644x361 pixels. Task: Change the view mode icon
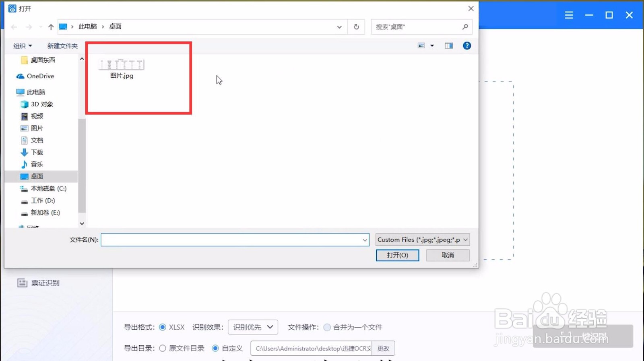pyautogui.click(x=421, y=46)
